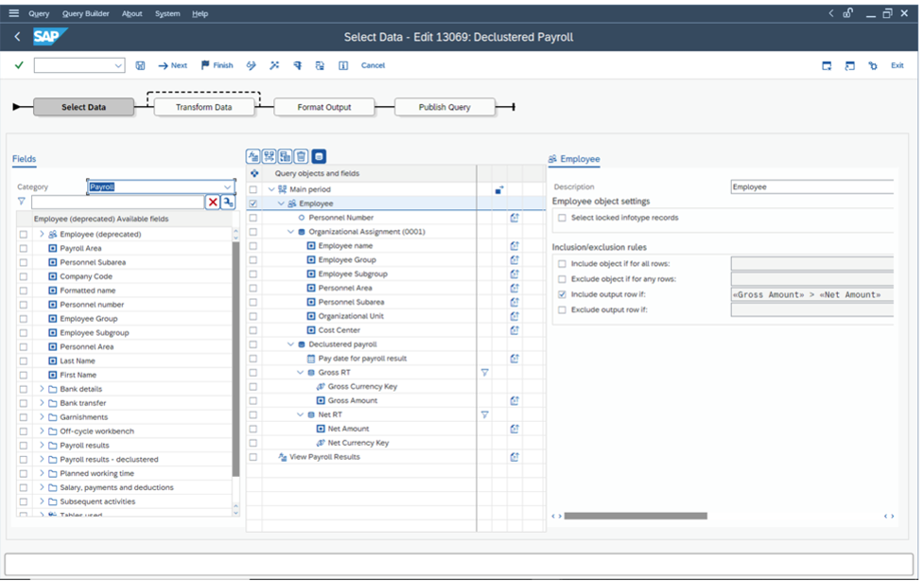Click the SAP back arrow icon
924x581 pixels.
(x=17, y=37)
